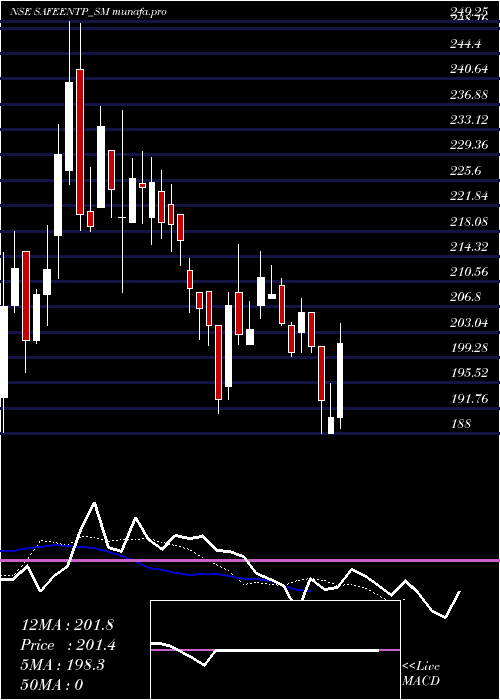
Task: Select the 191.76 price axis label
Action: coord(470,398)
